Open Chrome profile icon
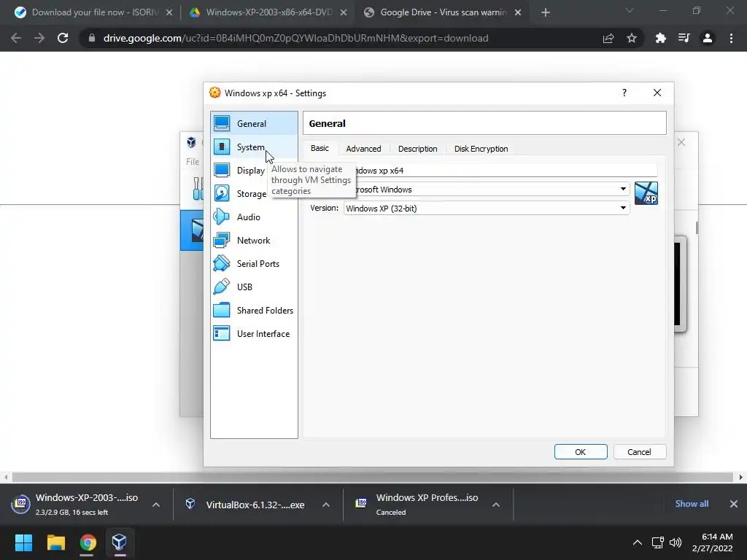 point(708,38)
